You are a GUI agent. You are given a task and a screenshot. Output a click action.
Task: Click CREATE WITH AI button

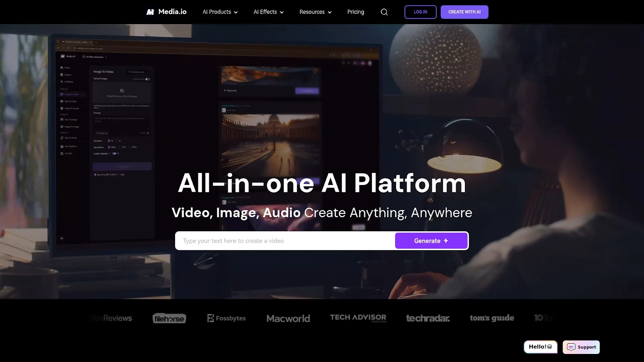(464, 12)
